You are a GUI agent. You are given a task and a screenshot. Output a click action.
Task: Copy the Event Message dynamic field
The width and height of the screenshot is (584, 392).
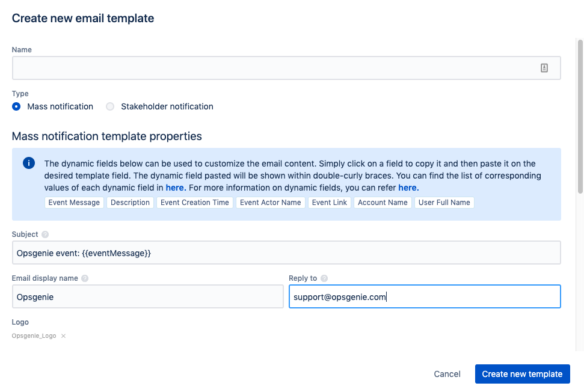click(x=74, y=202)
